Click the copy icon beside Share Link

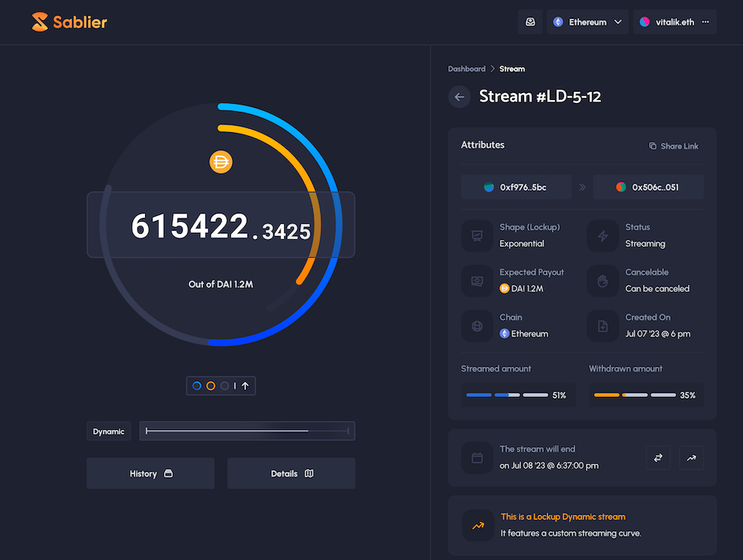(653, 146)
